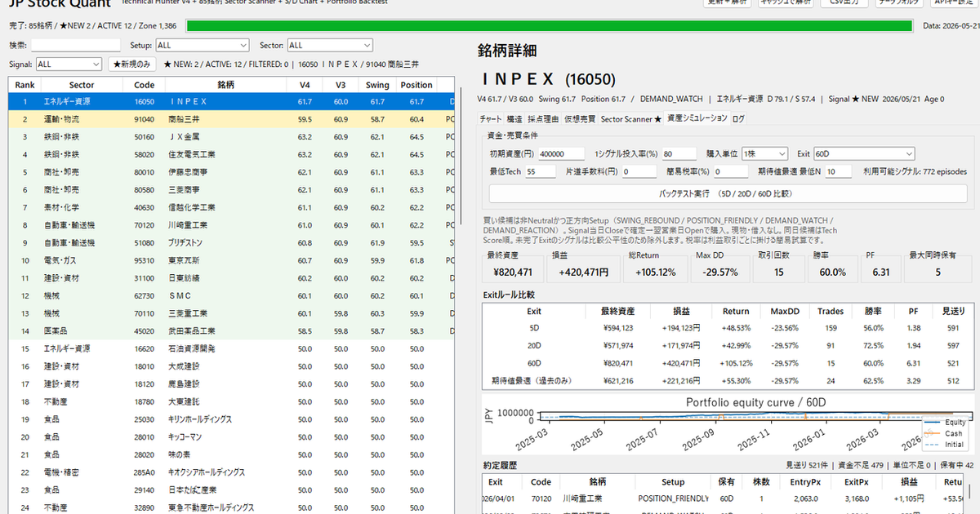
Task: Open the ログ tab
Action: coord(738,119)
